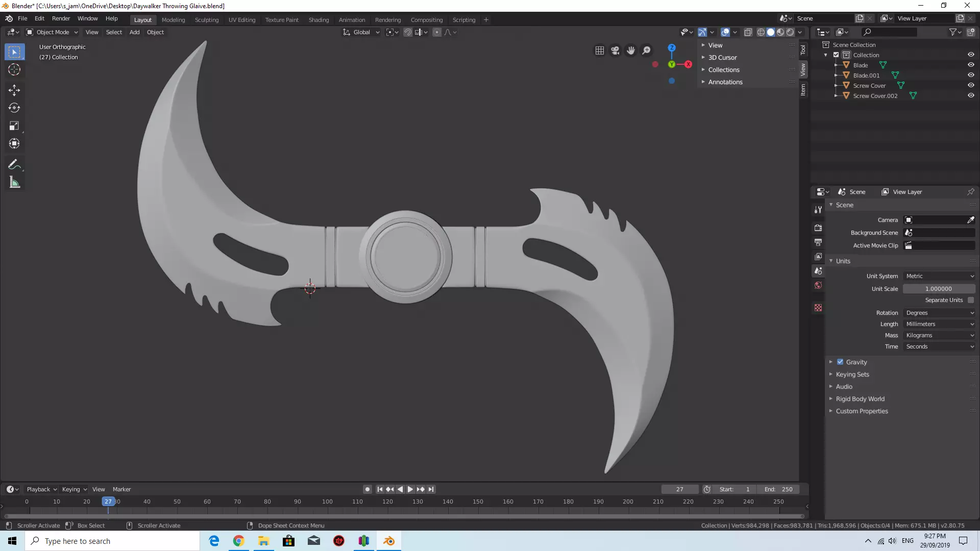
Task: Enable Separate Units checkbox
Action: pyautogui.click(x=970, y=300)
